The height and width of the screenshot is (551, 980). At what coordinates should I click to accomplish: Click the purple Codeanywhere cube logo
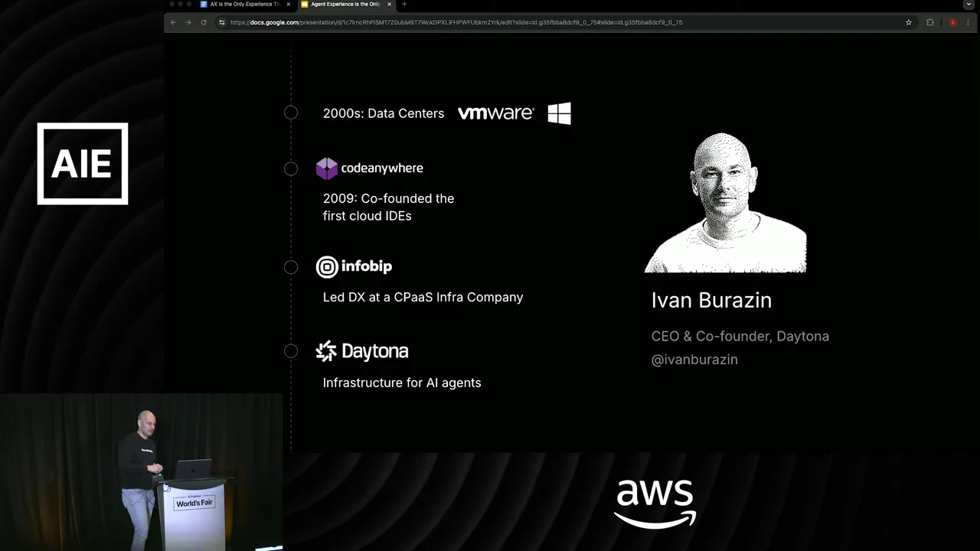pyautogui.click(x=327, y=168)
